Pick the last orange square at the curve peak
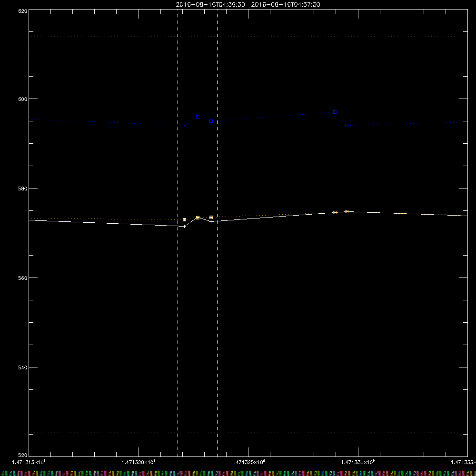476x476 pixels. tap(347, 212)
